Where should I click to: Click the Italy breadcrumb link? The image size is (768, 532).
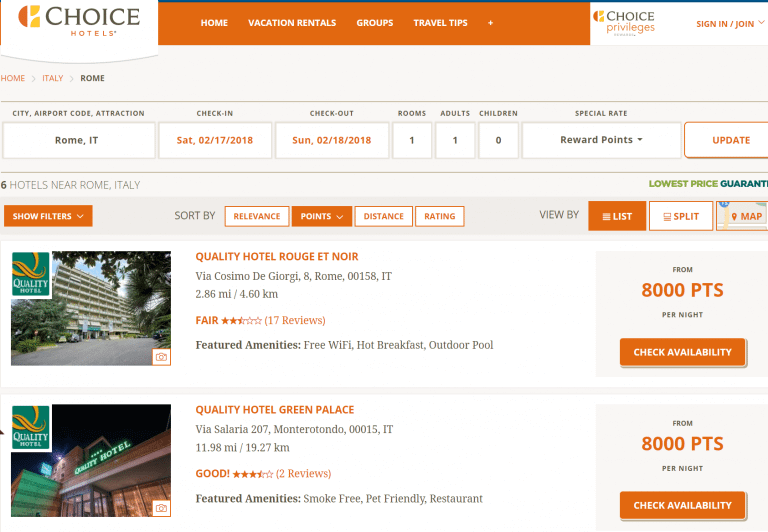[52, 78]
